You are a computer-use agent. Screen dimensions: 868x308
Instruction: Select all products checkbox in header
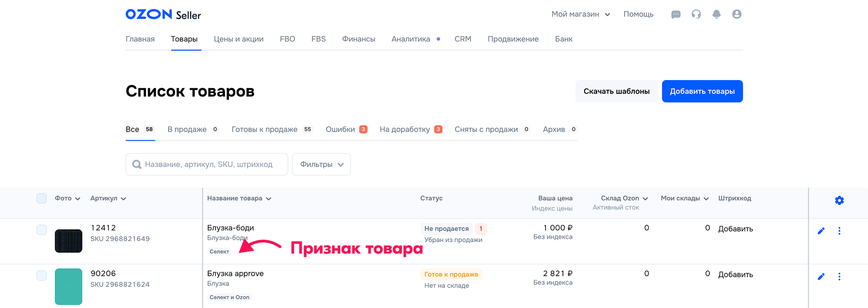click(x=42, y=198)
